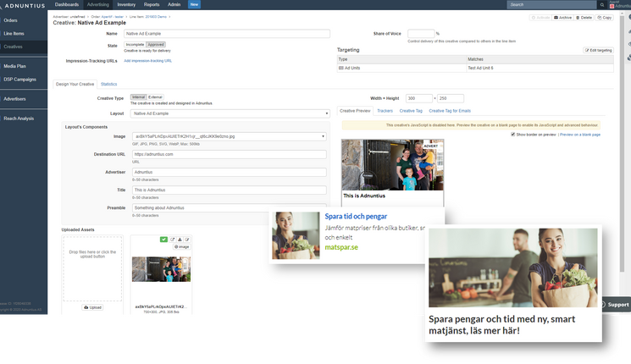The width and height of the screenshot is (631, 364).
Task: Open the Image file dropdown
Action: coord(229,136)
